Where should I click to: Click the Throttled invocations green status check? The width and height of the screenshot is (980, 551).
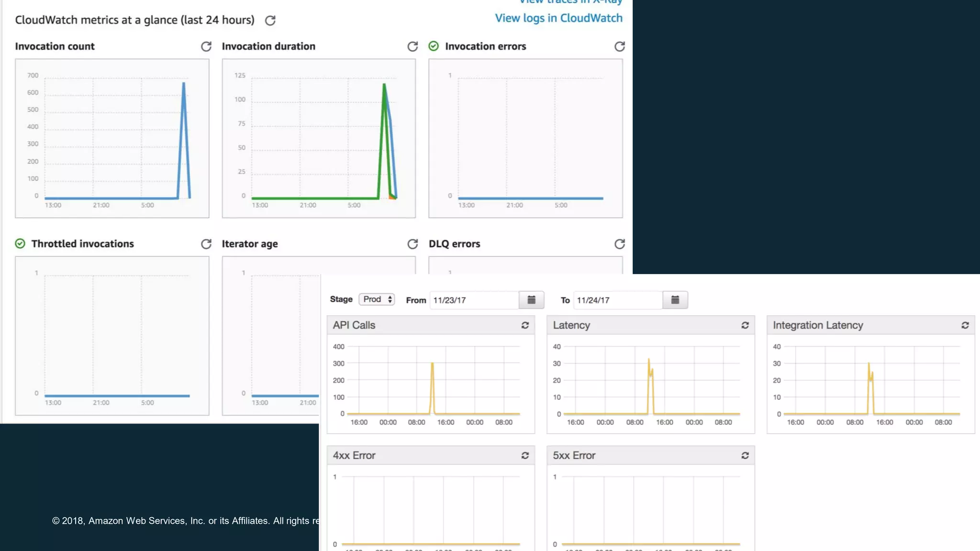(x=20, y=243)
